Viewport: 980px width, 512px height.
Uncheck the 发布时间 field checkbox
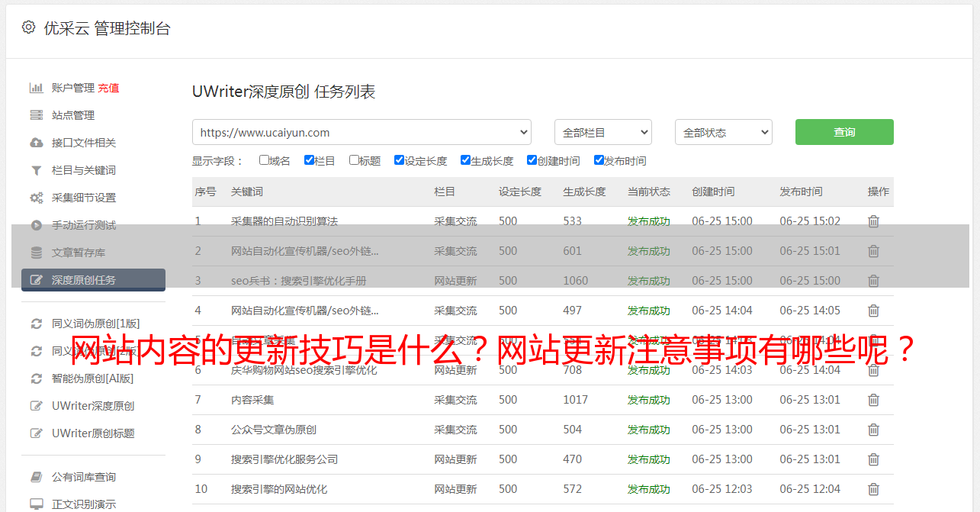599,160
